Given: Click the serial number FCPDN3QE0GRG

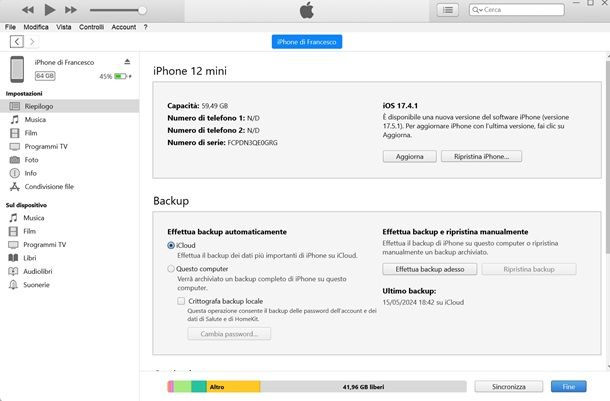Looking at the screenshot, I should (252, 143).
